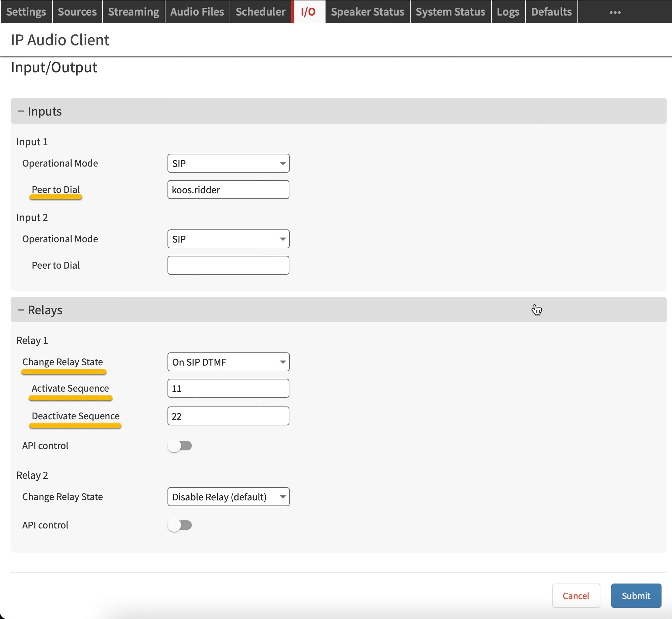The image size is (672, 619).
Task: Toggle Relay 1 API control switch
Action: (x=180, y=446)
